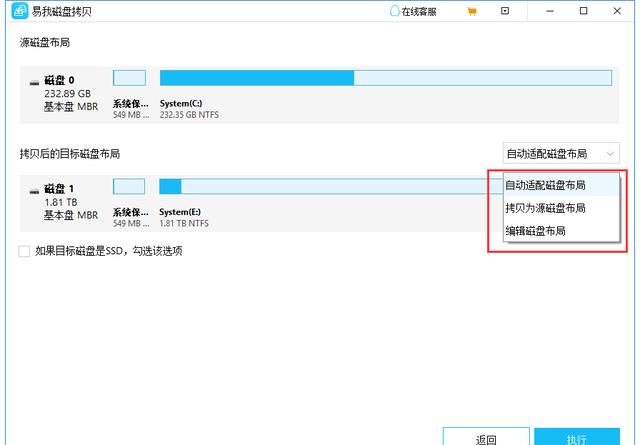Click the Disk 1 drive icon

click(x=35, y=189)
